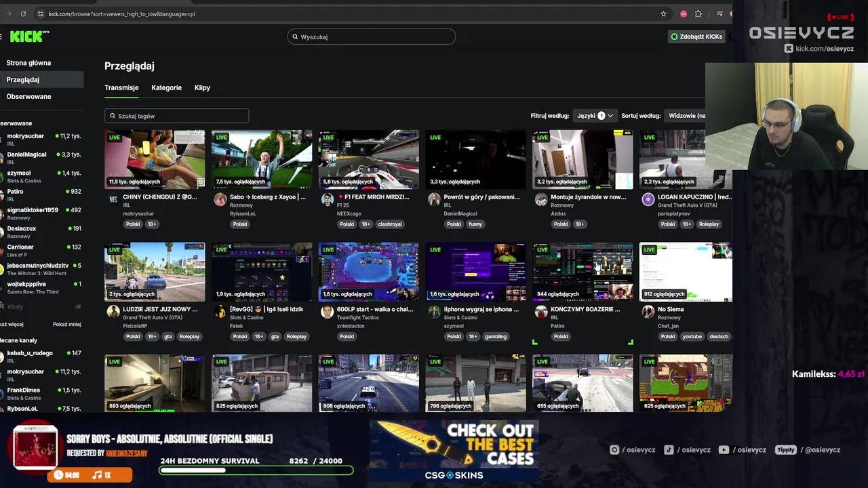Click the Roleplay tag under LOGAN KAPUCZINO
This screenshot has height=488, width=868.
(x=709, y=224)
